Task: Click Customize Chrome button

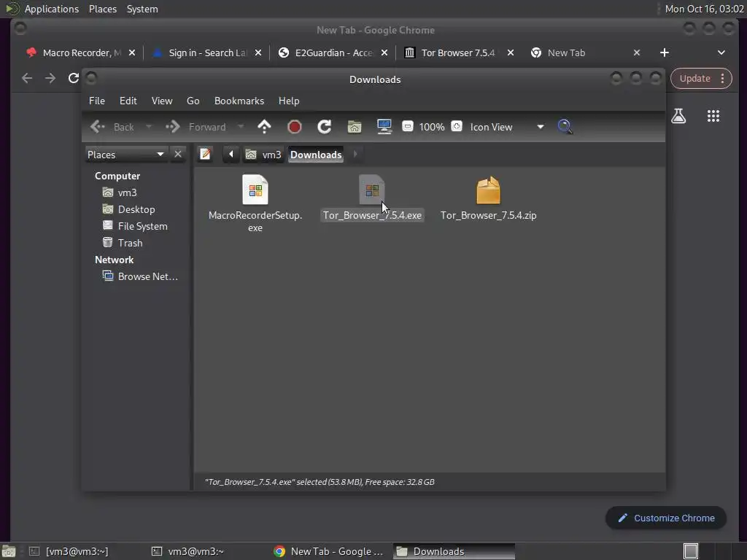Action: coord(666,518)
